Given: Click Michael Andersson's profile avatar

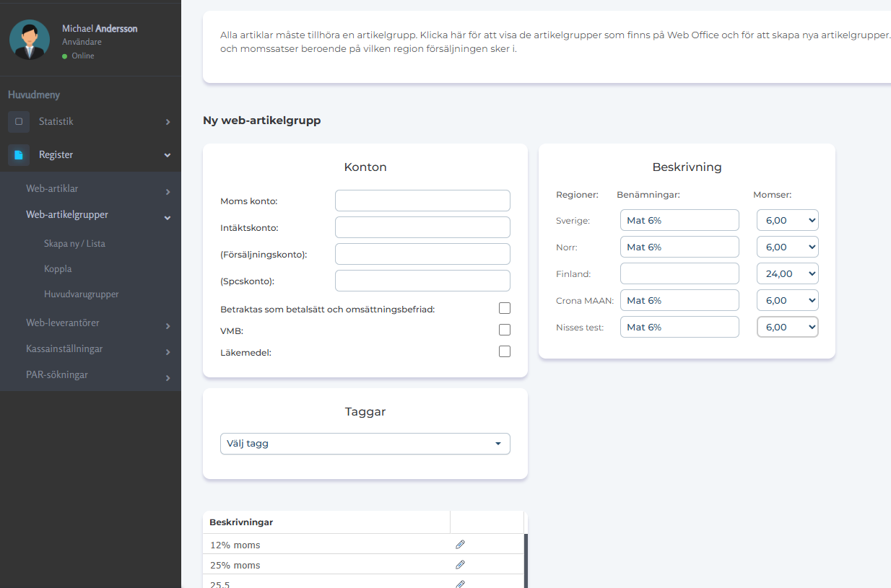Looking at the screenshot, I should coord(30,40).
